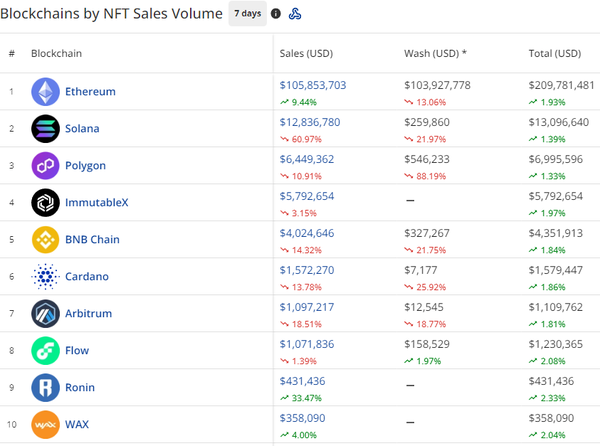
Task: Click the info icon beside 7 days
Action: coord(276,14)
